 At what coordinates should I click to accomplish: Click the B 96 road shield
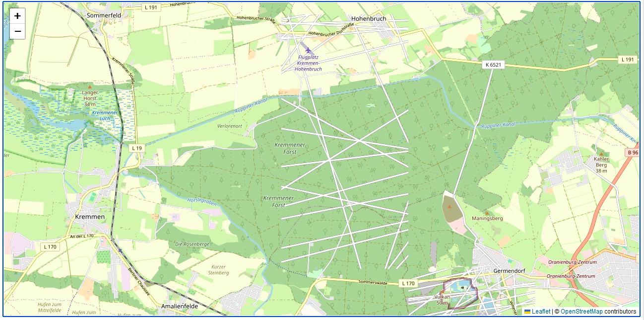(632, 153)
